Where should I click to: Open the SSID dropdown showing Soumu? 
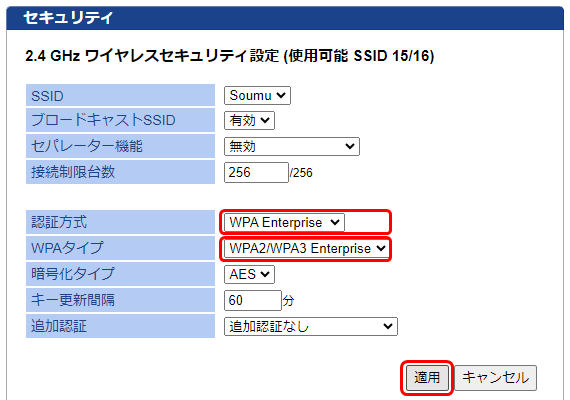click(x=257, y=96)
